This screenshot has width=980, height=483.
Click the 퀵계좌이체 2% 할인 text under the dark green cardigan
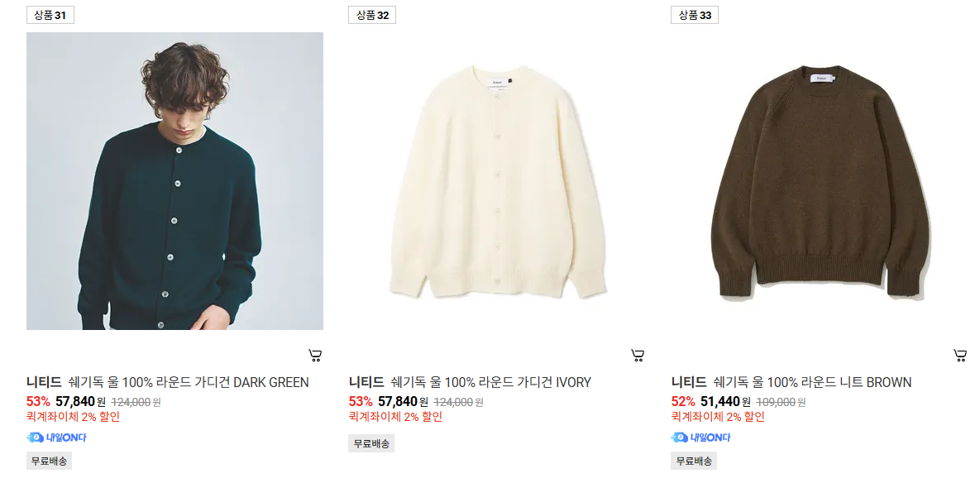[73, 417]
